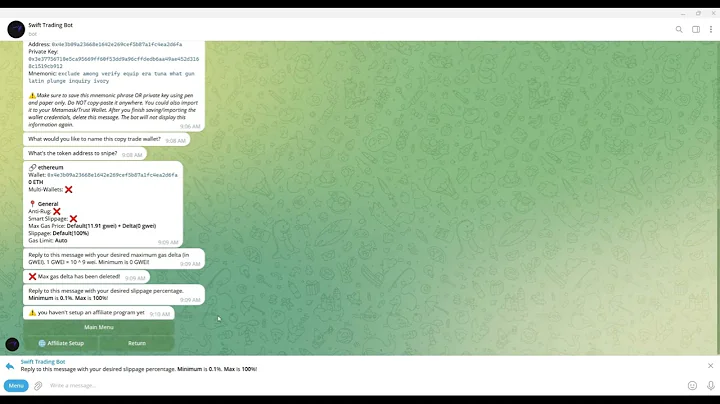
Task: Click the Max Gas Price default value line
Action: (x=92, y=226)
